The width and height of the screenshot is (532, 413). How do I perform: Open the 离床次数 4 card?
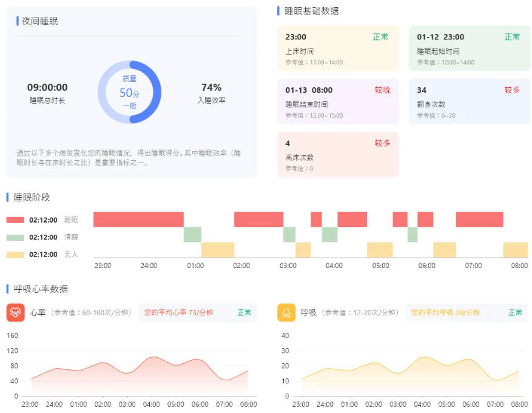[338, 154]
